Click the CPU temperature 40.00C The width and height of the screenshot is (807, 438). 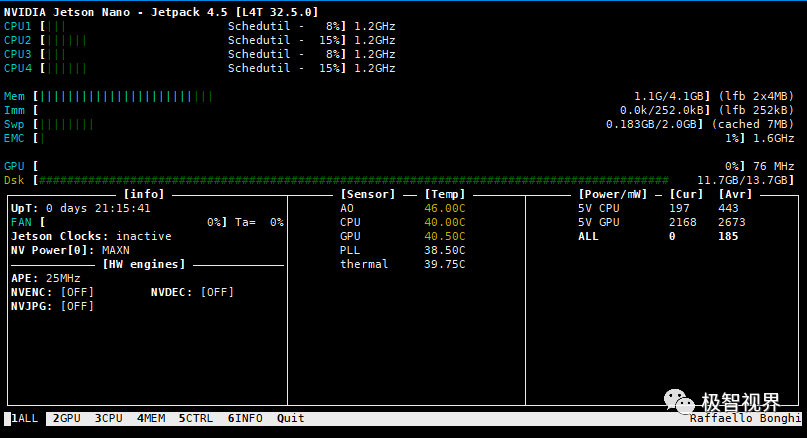445,222
